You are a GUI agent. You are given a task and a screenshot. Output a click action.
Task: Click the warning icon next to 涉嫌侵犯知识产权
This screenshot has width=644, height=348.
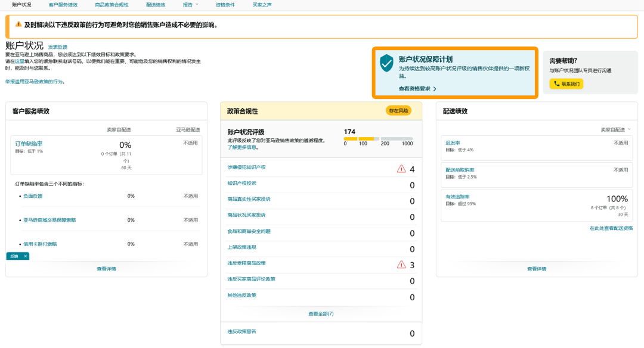click(x=401, y=169)
